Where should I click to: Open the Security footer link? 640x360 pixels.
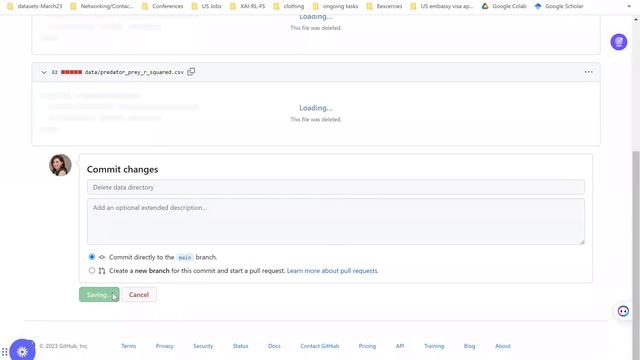[x=203, y=346]
